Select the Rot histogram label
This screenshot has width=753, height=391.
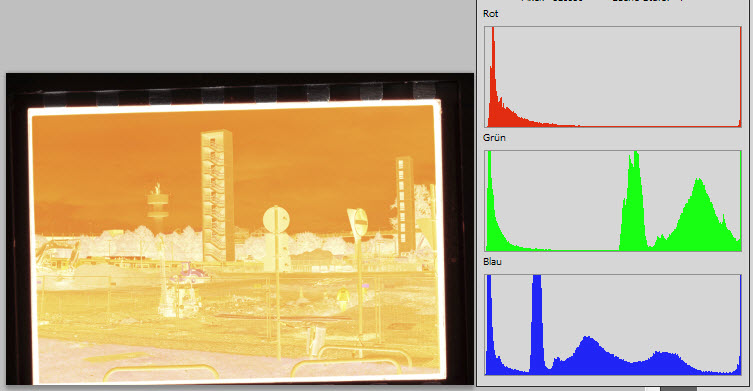[x=490, y=13]
